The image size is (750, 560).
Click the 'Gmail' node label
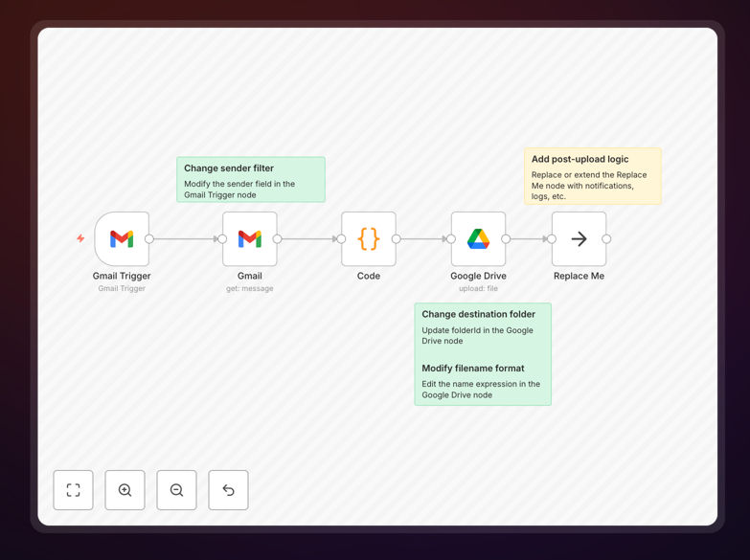250,276
